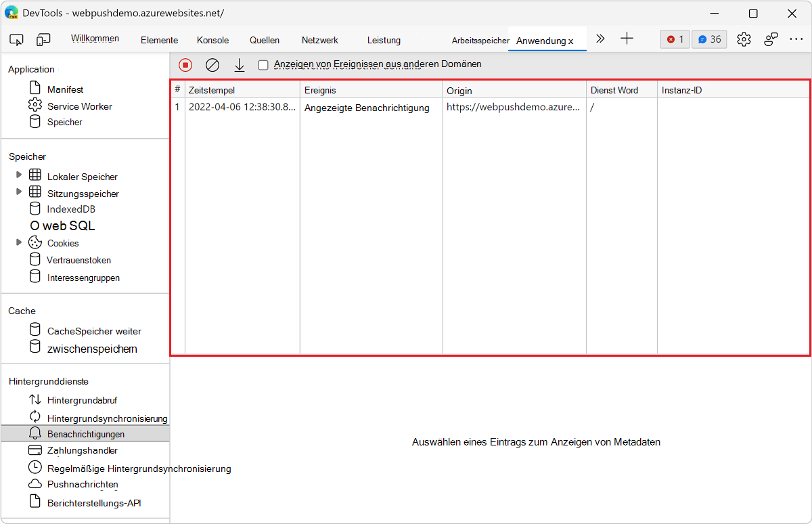Show more tabs with the chevron

(x=600, y=39)
